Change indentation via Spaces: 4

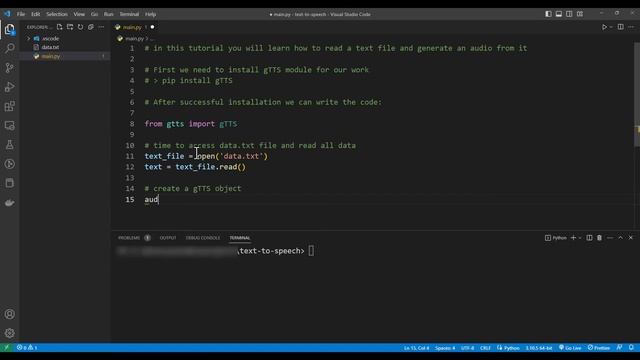pyautogui.click(x=445, y=348)
